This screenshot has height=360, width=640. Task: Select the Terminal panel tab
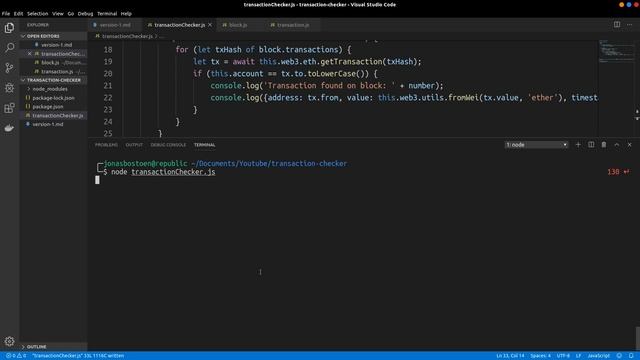point(204,145)
